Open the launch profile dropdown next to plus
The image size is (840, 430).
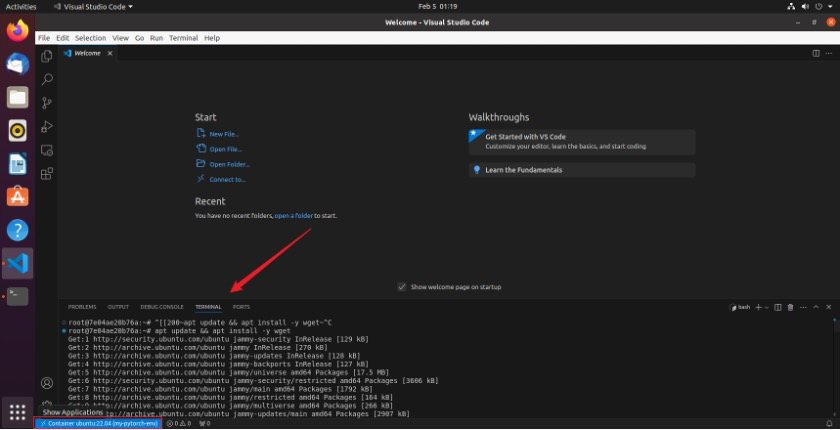point(767,307)
